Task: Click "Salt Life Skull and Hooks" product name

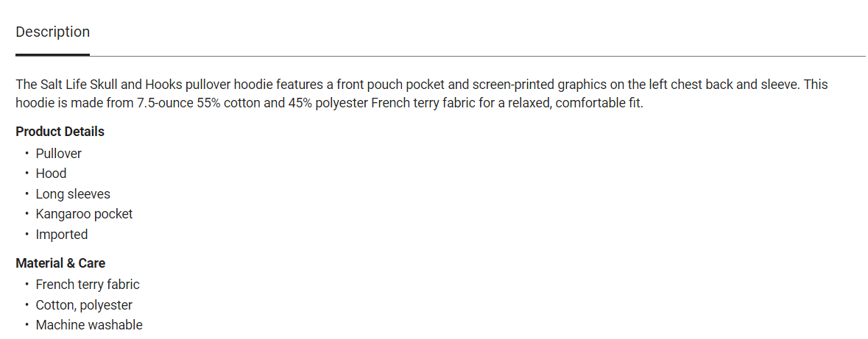Action: 113,85
